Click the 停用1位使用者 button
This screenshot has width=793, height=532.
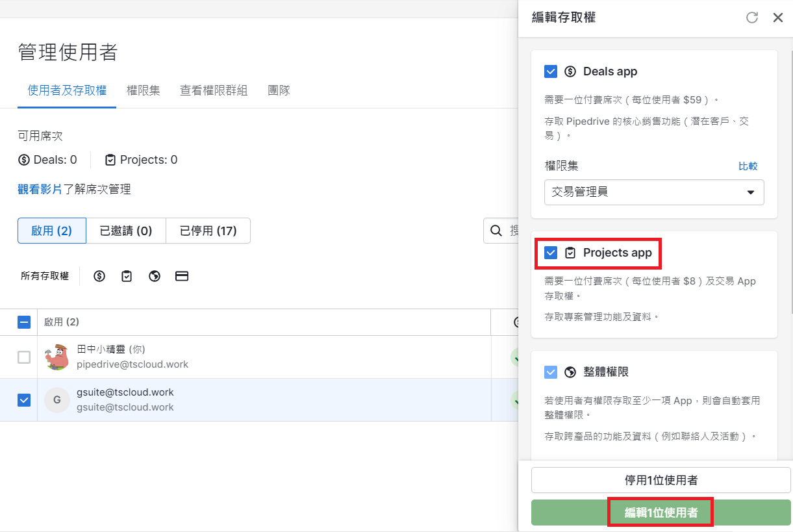pos(661,481)
